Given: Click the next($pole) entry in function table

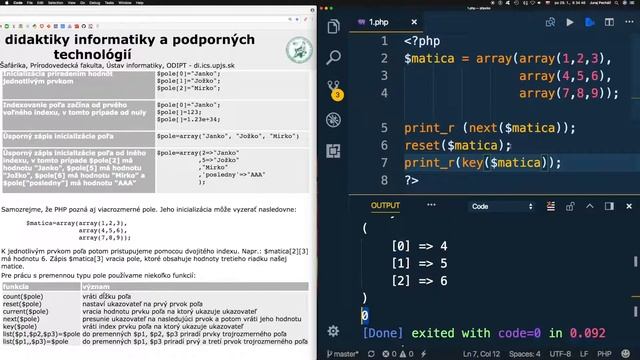Looking at the screenshot, I should pos(21,319).
